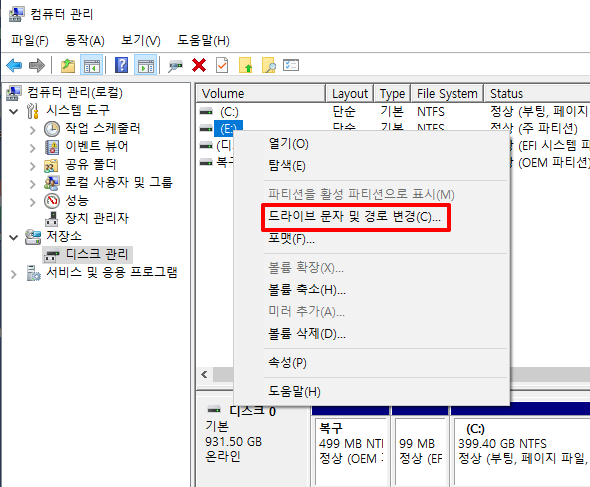This screenshot has width=590, height=487.
Task: Click the checklist settings toolbar icon
Action: click(291, 65)
